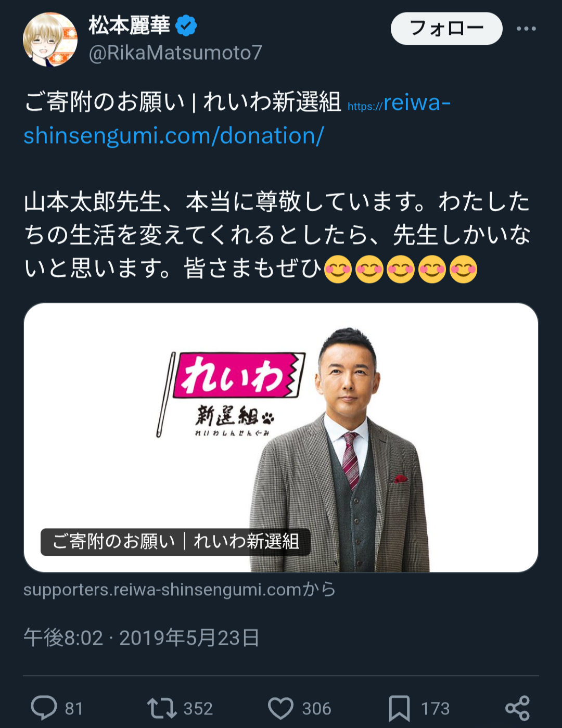Viewport: 562px width, 728px height.
Task: Click the 173 bookmarks count
Action: 435,709
